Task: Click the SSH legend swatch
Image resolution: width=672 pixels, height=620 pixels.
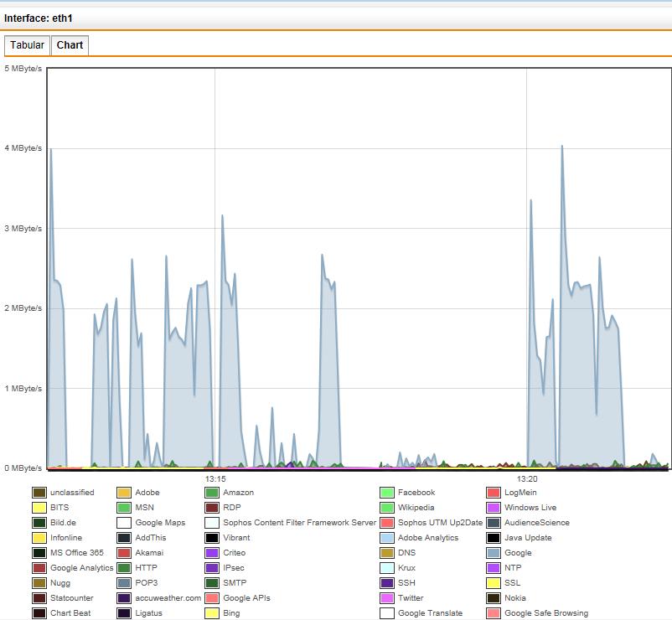Action: [386, 583]
